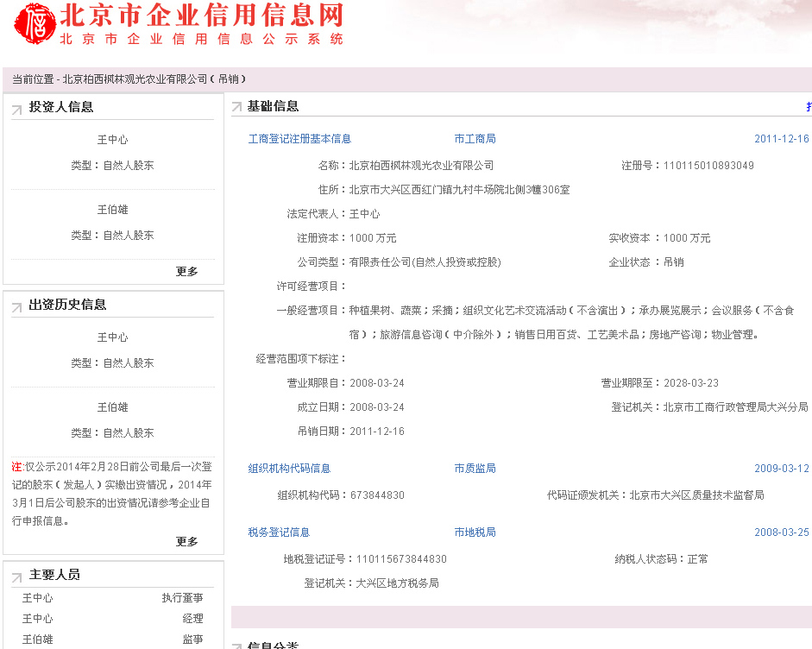Open the 工商登记注册基本信息 section link

(299, 139)
